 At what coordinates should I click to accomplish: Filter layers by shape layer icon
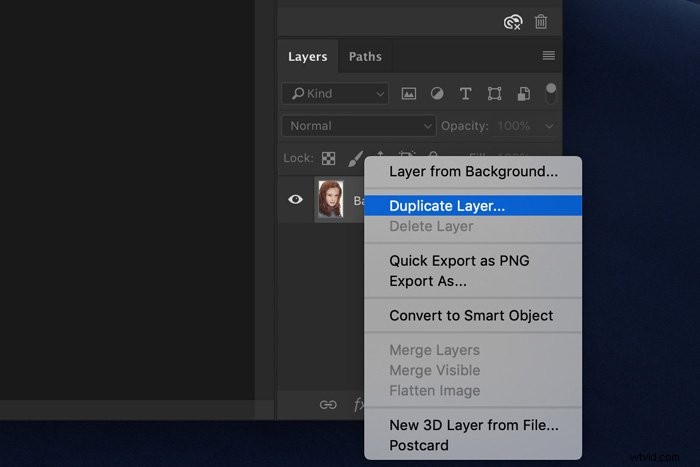point(494,93)
